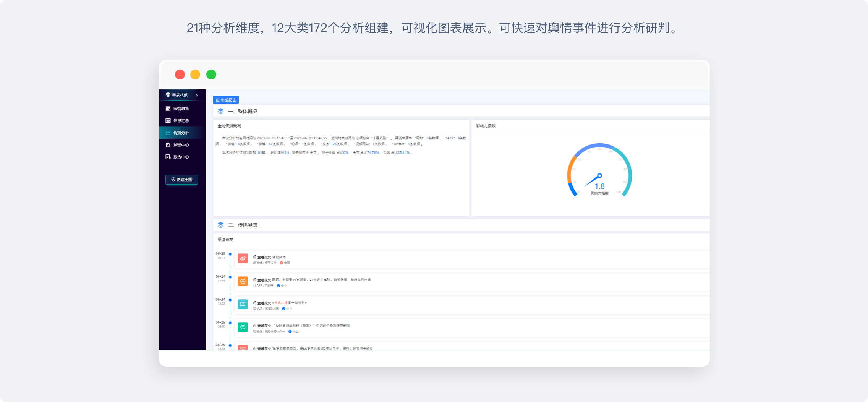The width and height of the screenshot is (868, 402).
Task: Click the red Weibo channel icon
Action: (243, 259)
